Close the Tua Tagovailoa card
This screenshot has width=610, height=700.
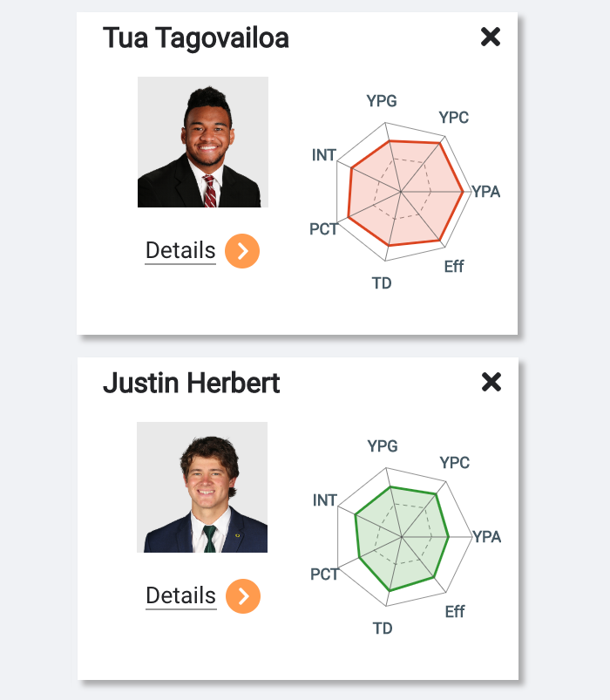coord(491,37)
